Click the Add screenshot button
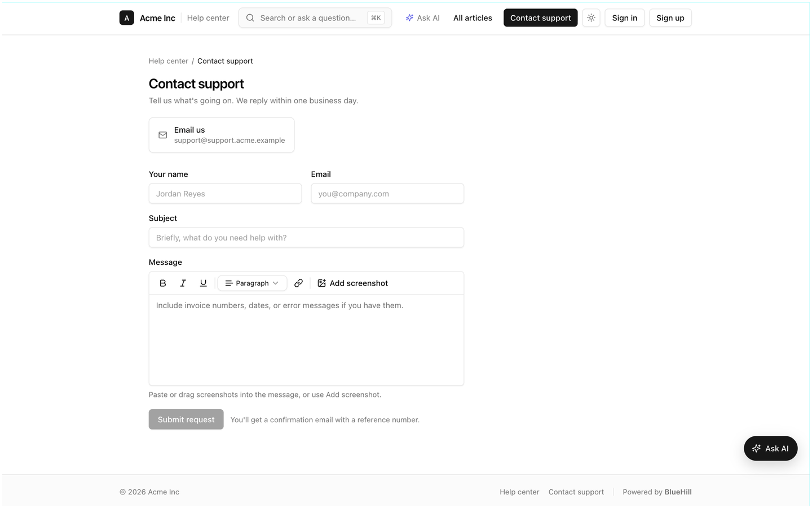 (x=353, y=283)
